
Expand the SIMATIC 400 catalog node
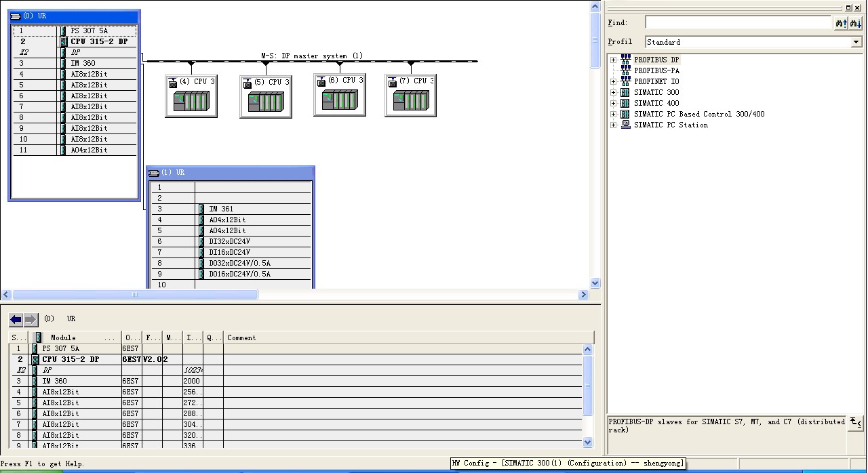click(x=614, y=103)
